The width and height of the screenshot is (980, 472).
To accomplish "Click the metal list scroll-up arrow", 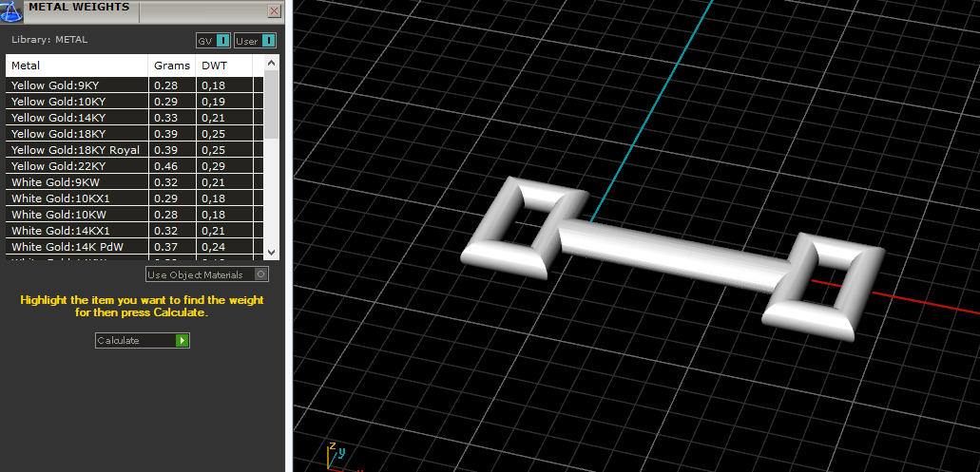I will [x=271, y=63].
